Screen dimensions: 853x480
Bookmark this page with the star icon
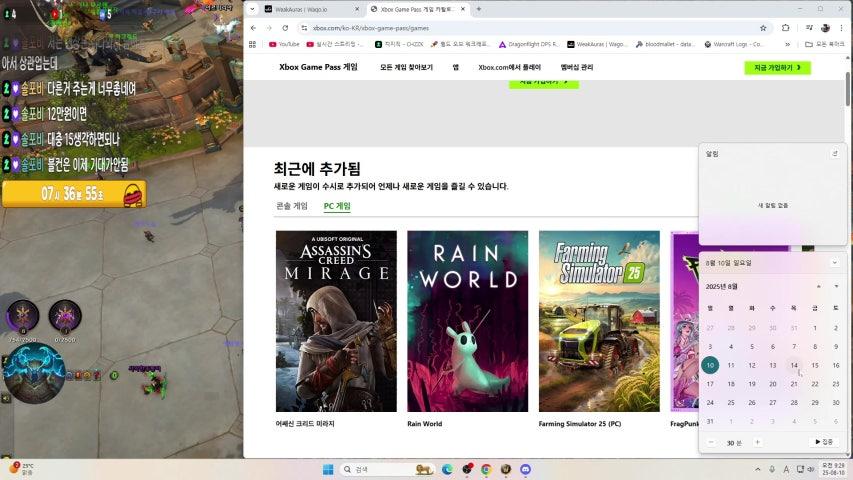pos(763,28)
